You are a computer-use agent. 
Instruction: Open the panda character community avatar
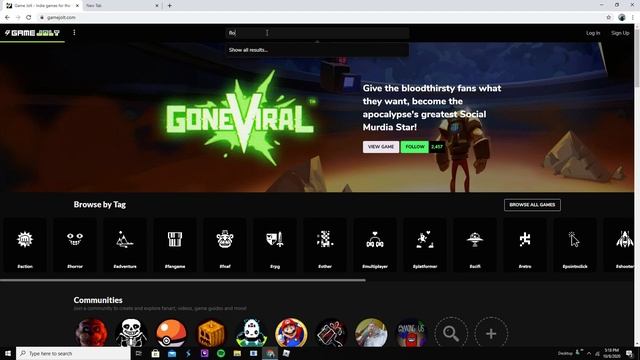click(x=251, y=333)
